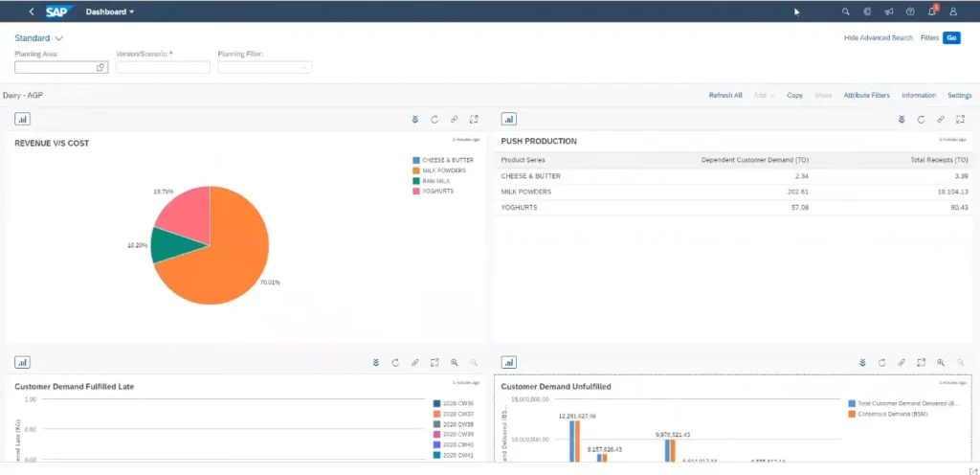Expand Customer Demand Fulfilled Late to full screen
This screenshot has width=980, height=475.
[434, 363]
